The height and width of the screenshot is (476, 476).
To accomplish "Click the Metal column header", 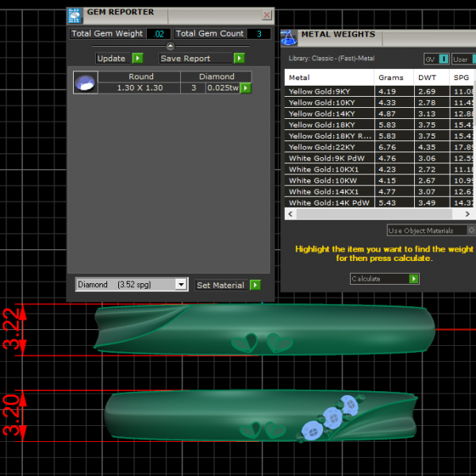I will click(x=299, y=78).
